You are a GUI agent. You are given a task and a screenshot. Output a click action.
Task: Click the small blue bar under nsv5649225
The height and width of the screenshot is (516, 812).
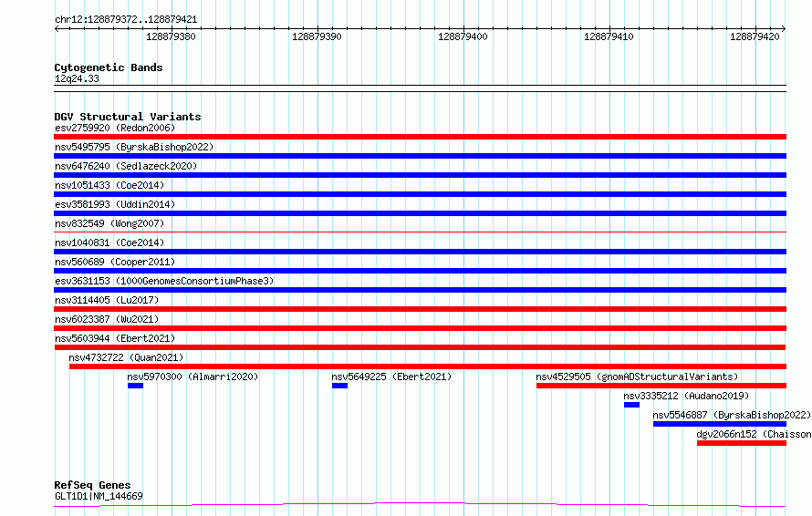[339, 386]
